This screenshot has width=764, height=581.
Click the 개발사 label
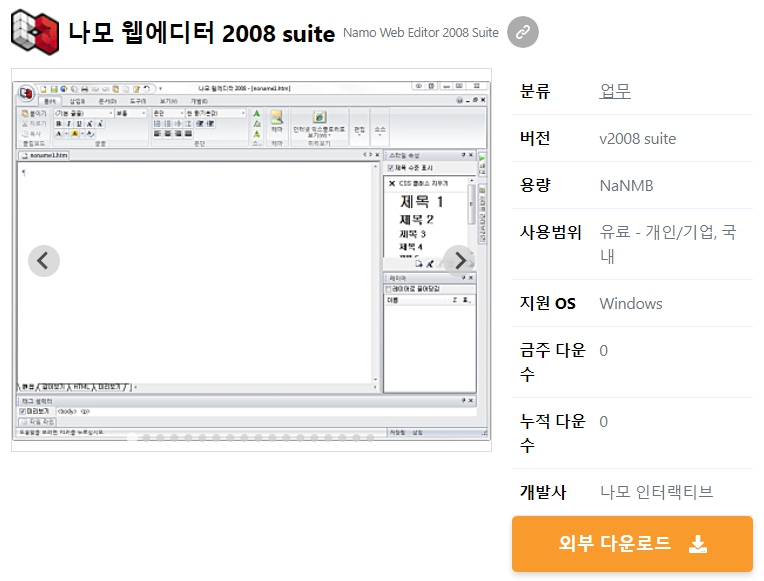pyautogui.click(x=543, y=492)
